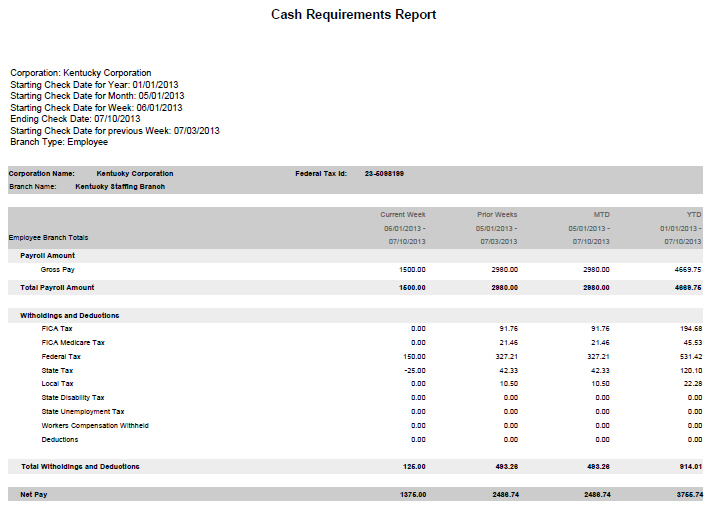
Task: Click the Cash Requirements Report title
Action: click(354, 15)
